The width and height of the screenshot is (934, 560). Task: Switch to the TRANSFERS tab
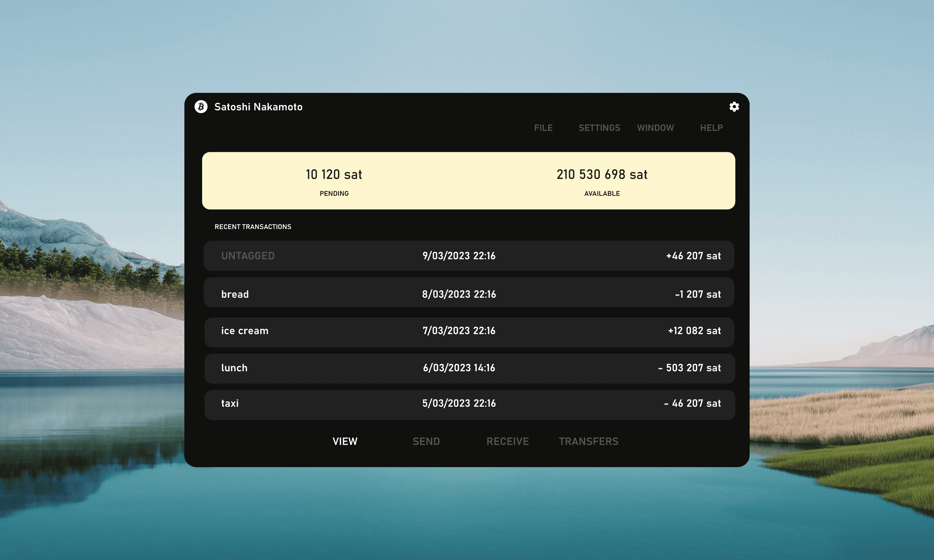click(x=588, y=441)
